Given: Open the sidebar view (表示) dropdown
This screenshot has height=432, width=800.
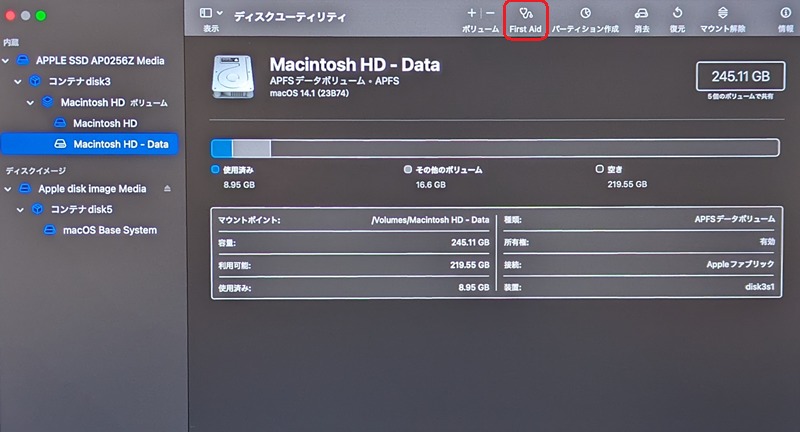Looking at the screenshot, I should pyautogui.click(x=211, y=19).
